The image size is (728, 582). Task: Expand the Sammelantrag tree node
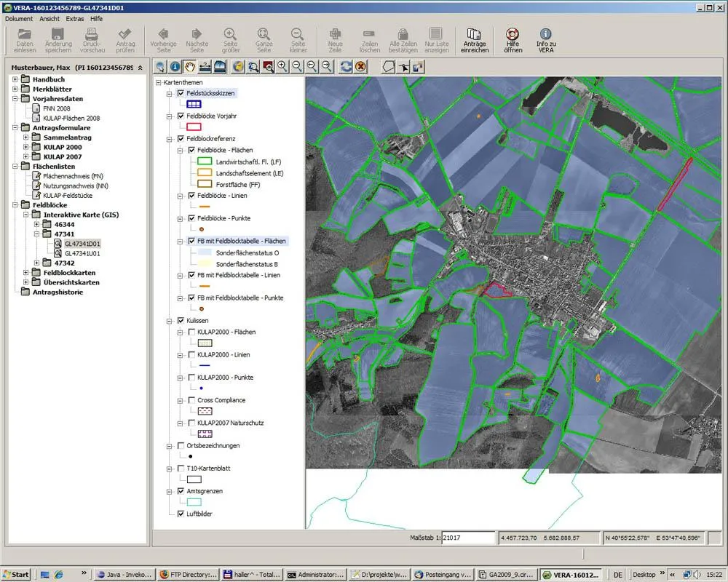pos(26,137)
